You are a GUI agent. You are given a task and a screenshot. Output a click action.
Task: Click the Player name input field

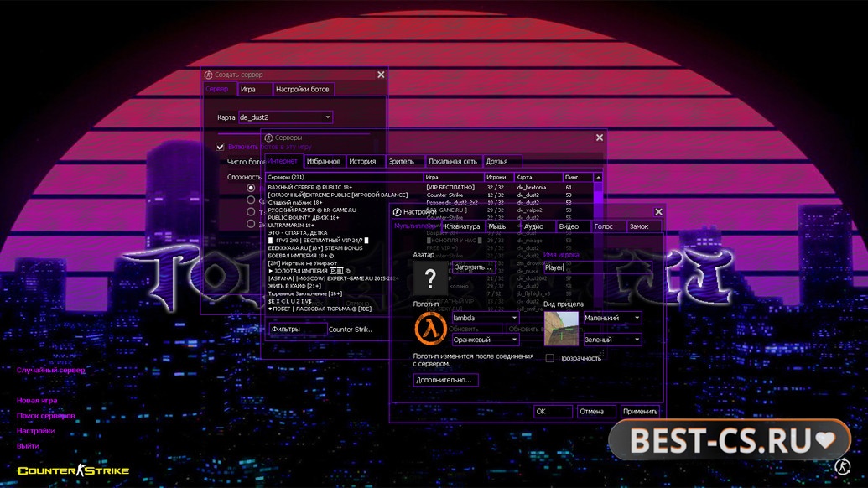tap(597, 267)
